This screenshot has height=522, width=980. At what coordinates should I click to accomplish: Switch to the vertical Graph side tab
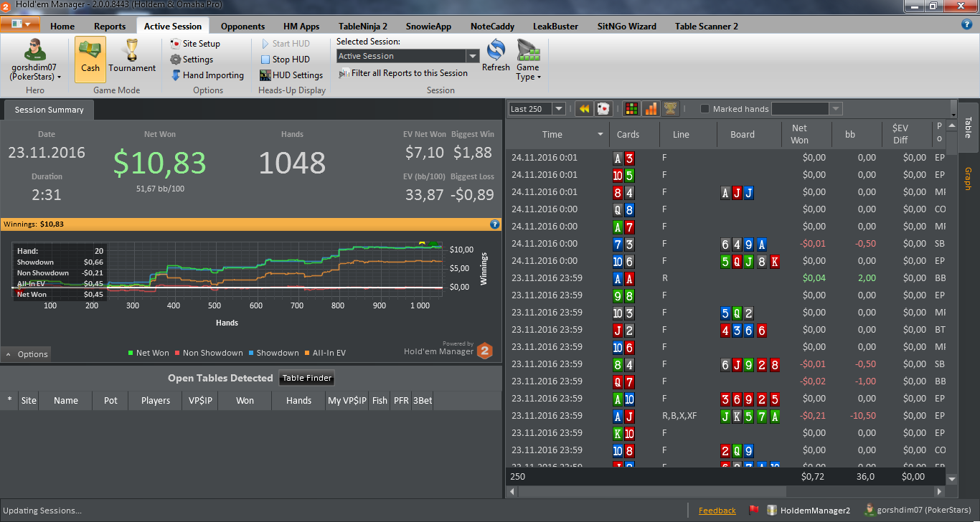pos(968,179)
